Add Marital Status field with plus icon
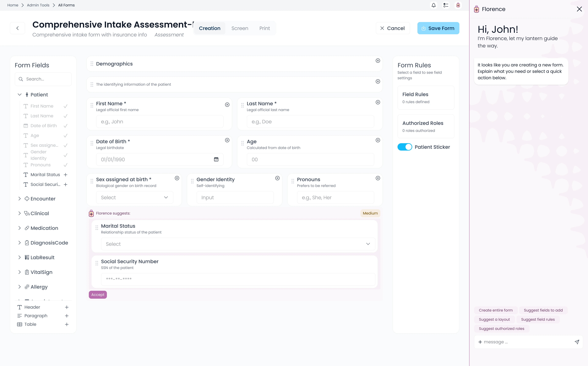The height and width of the screenshot is (366, 588). [65, 175]
